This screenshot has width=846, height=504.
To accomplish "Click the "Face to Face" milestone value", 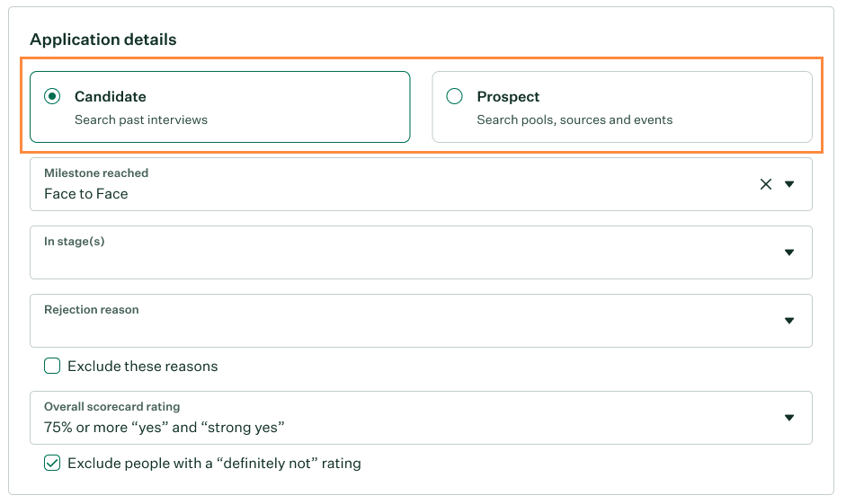I will (x=86, y=194).
